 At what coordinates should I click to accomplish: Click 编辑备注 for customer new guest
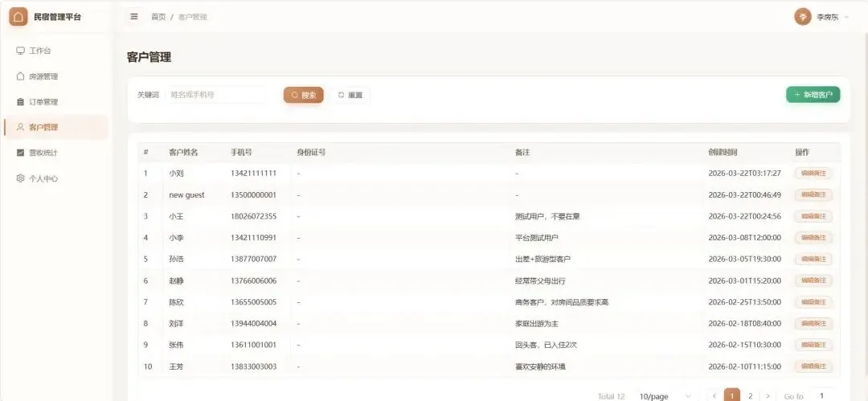pos(813,195)
